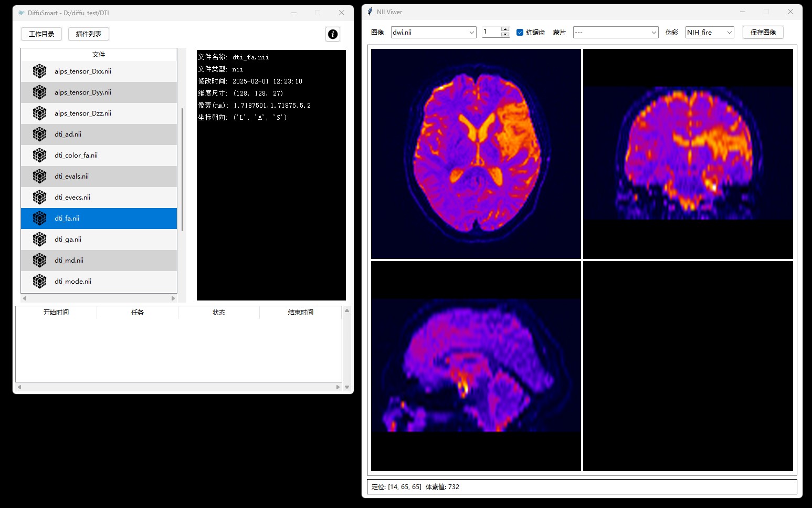812x508 pixels.
Task: Click the 像素(mm) spacing info line
Action: coord(255,106)
